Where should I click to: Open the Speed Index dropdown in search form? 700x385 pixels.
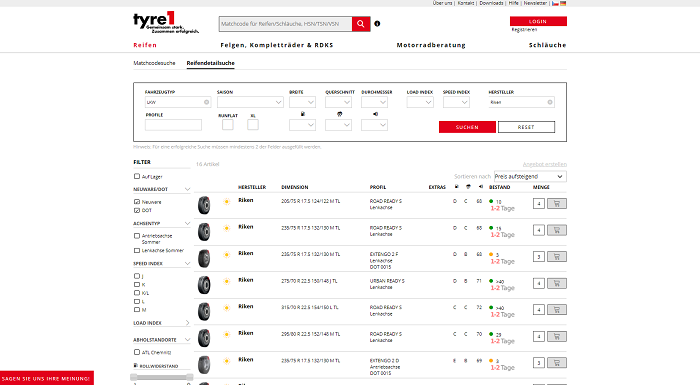[x=456, y=102]
